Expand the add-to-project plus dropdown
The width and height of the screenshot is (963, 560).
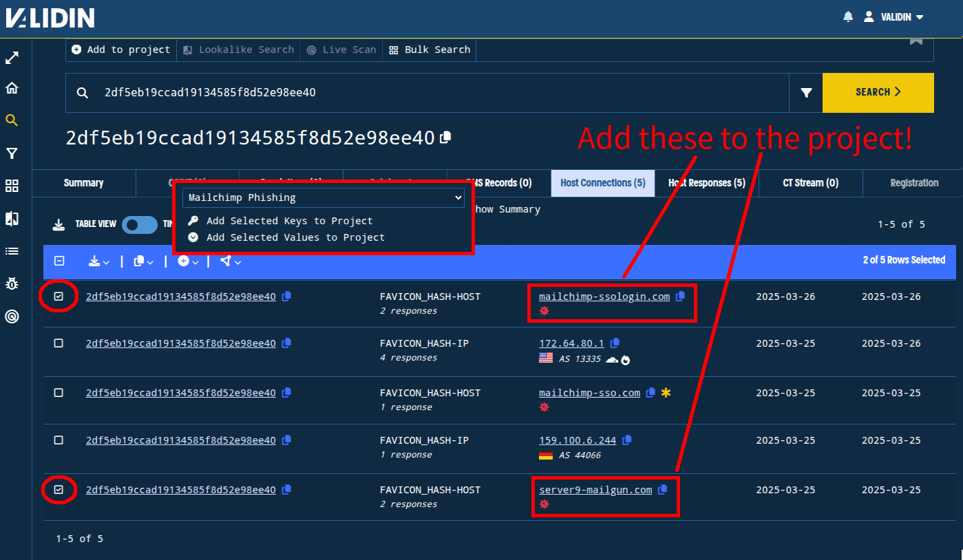[x=188, y=261]
